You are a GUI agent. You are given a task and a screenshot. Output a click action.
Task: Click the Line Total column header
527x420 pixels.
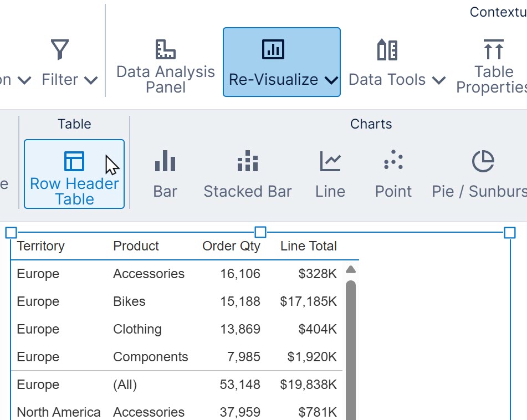click(309, 246)
